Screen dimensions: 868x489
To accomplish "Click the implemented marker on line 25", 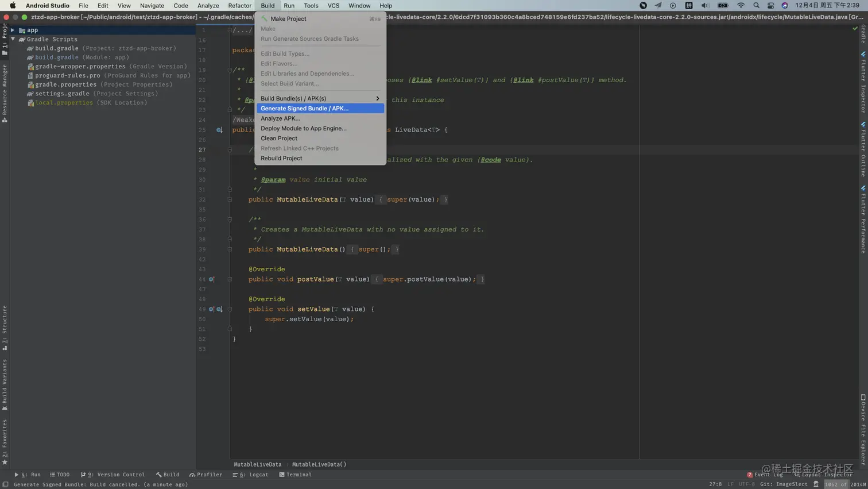I will click(219, 130).
